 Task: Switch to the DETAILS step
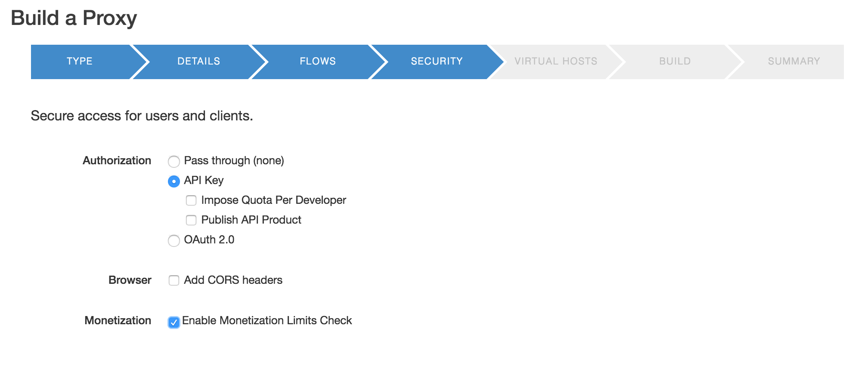pos(198,61)
